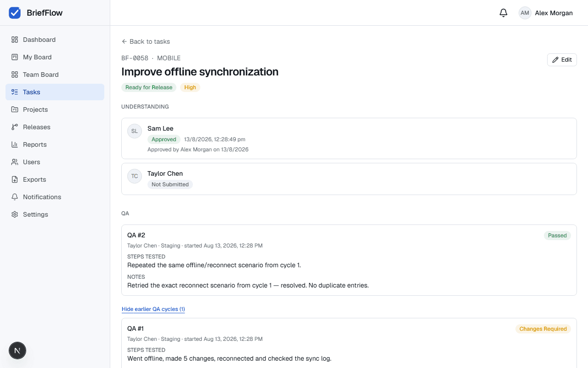
Task: Click the Exports file icon in sidebar
Action: 15,179
